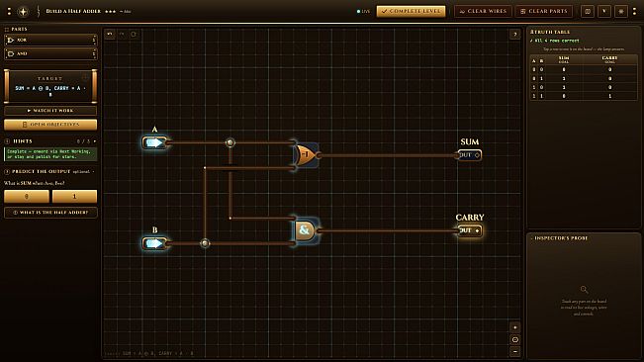Image resolution: width=644 pixels, height=362 pixels.
Task: Select truth table row A=0 B=1
Action: 584,78
